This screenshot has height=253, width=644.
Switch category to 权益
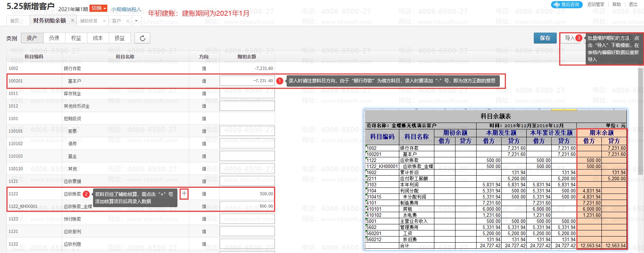[x=76, y=38]
